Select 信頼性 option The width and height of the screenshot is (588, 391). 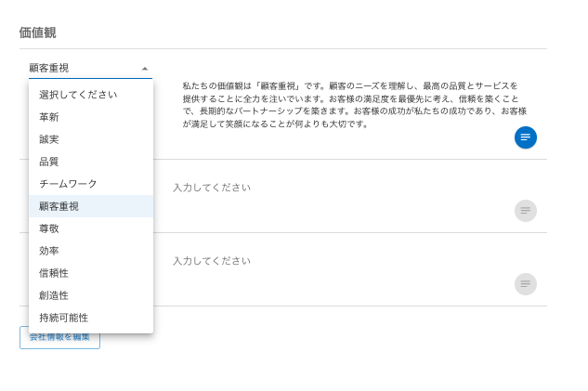pyautogui.click(x=91, y=273)
